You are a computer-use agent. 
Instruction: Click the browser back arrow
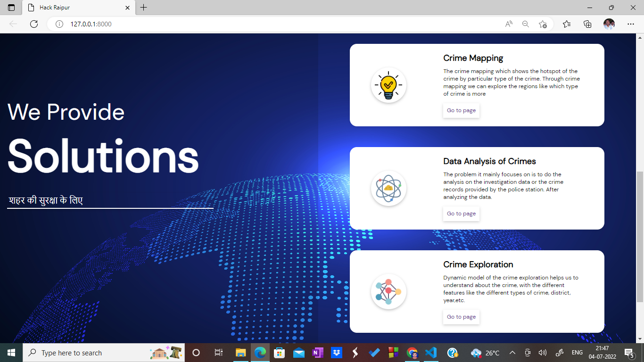(x=13, y=24)
